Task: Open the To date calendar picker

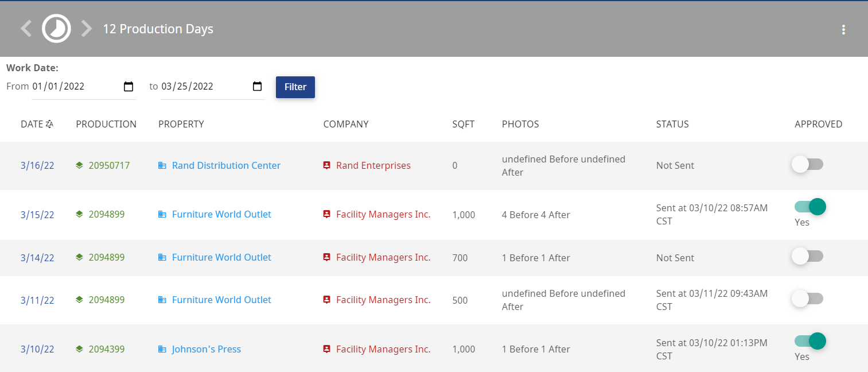Action: [258, 87]
